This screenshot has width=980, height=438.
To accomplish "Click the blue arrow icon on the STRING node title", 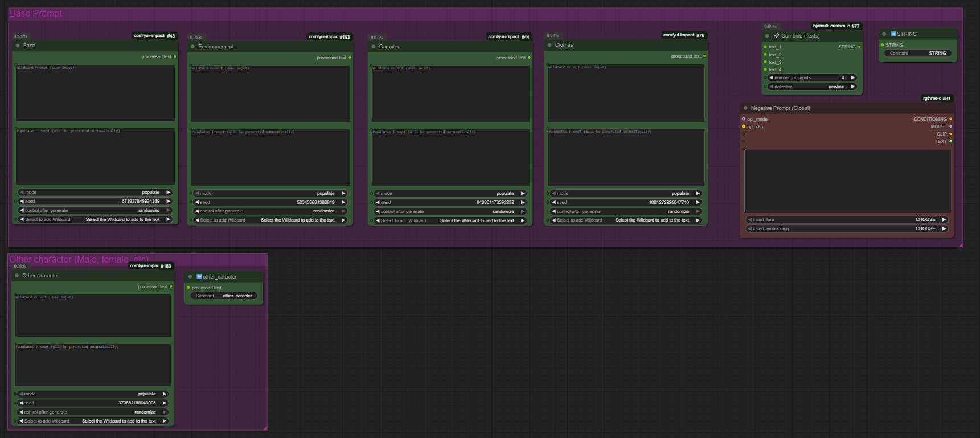I will click(x=893, y=34).
